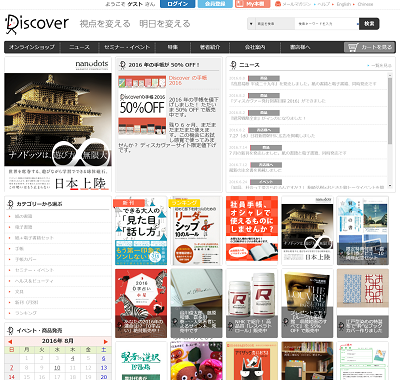Screen dimensions: 400x380
Task: Select the セミナー・イベント navigation tab
Action: coord(127,47)
